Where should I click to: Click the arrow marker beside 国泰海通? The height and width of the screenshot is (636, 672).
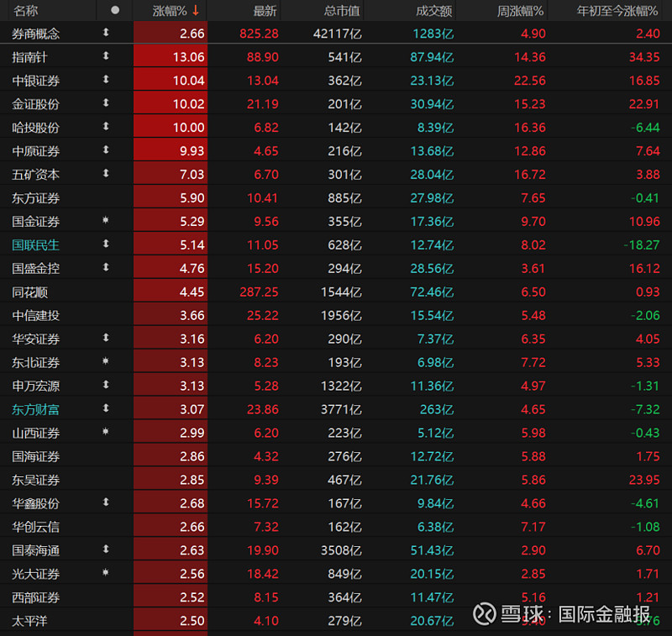coord(106,549)
